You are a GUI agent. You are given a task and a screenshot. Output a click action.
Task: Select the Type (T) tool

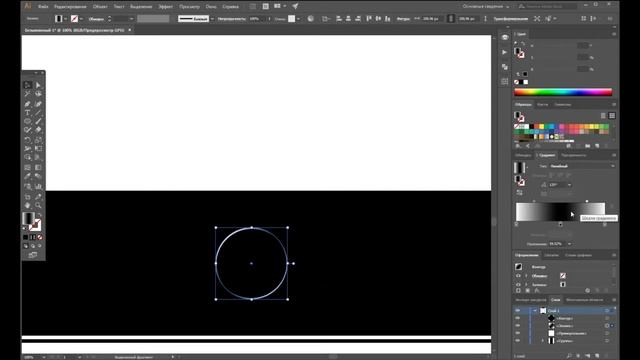[27, 113]
